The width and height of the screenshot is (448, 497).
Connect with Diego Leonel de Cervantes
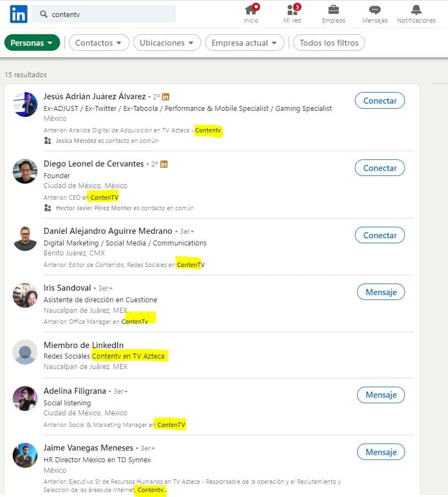[380, 168]
